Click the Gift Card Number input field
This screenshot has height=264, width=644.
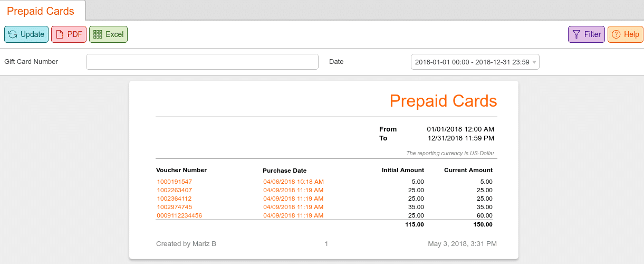202,62
